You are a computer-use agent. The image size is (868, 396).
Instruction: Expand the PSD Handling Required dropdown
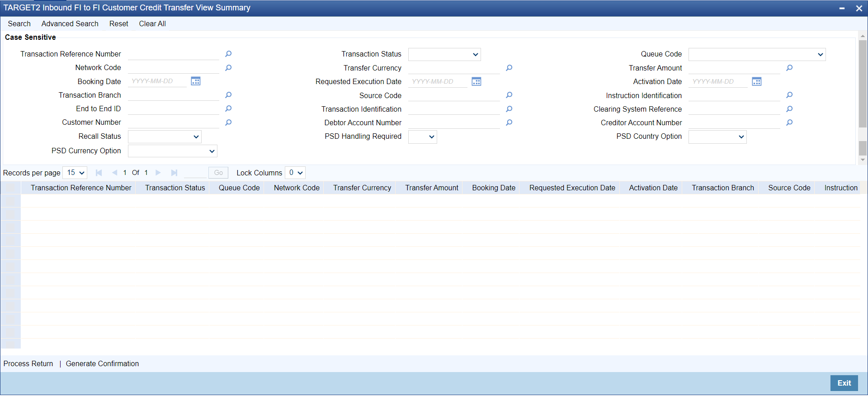click(423, 137)
